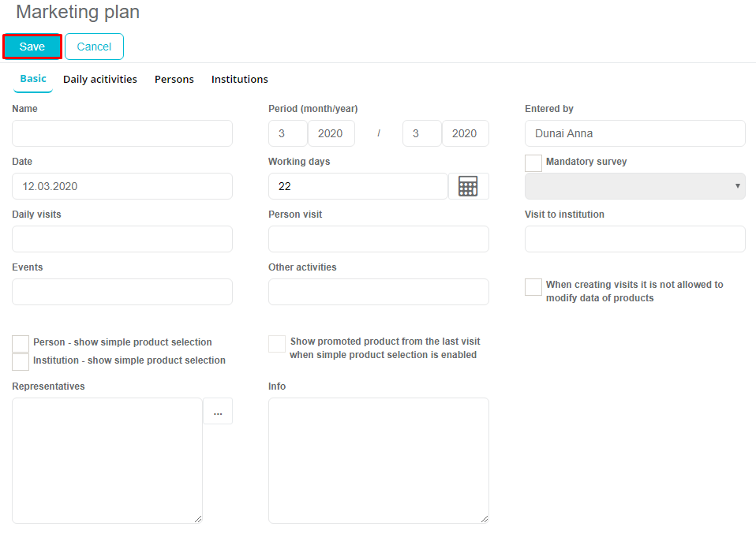This screenshot has height=534, width=756.
Task: Select the Daily visits input box
Action: (122, 239)
